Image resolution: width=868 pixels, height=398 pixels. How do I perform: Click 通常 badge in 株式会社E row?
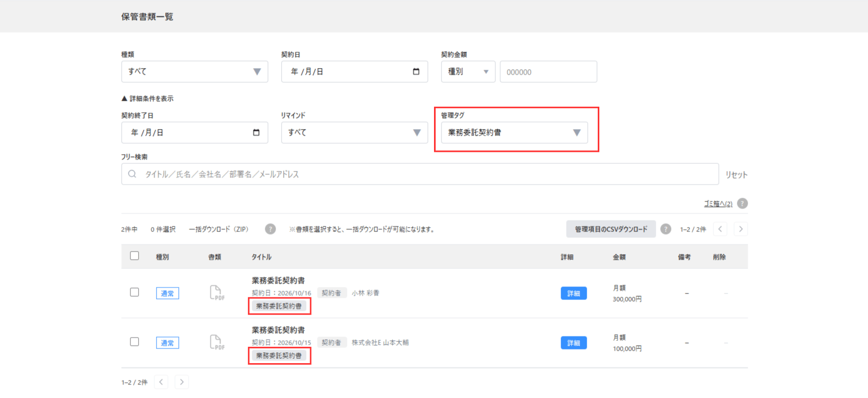click(x=168, y=343)
